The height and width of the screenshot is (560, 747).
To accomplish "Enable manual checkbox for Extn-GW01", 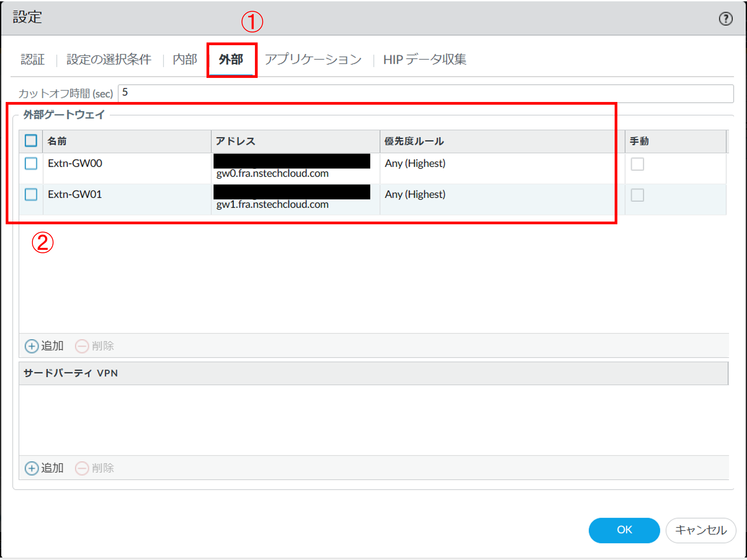I will [637, 195].
